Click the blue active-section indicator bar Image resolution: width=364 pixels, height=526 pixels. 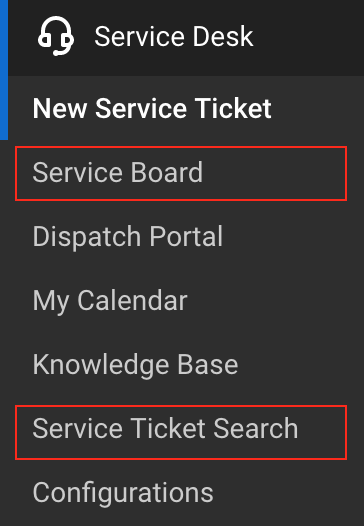click(x=4, y=70)
